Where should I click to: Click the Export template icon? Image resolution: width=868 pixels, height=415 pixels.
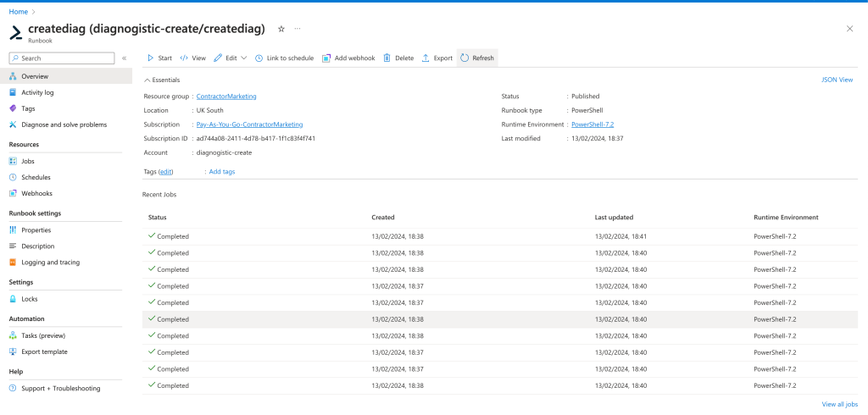(x=14, y=351)
